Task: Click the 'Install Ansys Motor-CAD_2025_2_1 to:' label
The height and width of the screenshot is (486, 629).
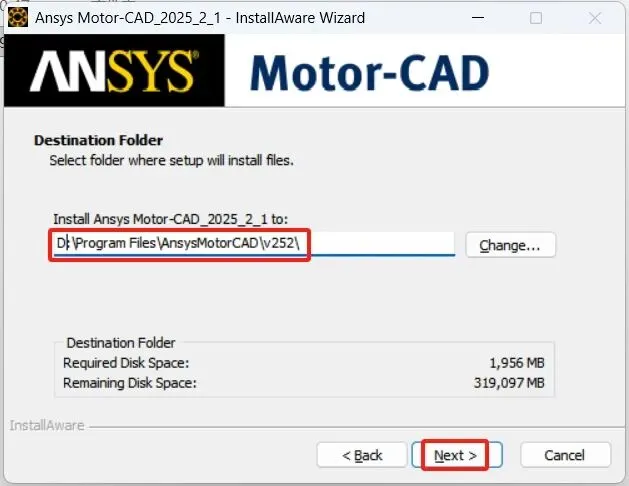Action: pos(170,219)
